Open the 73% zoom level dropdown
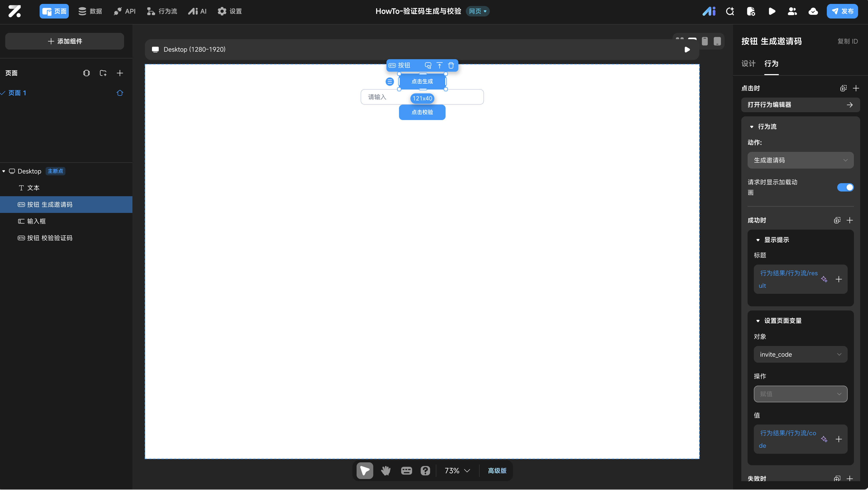This screenshot has height=490, width=868. [457, 470]
